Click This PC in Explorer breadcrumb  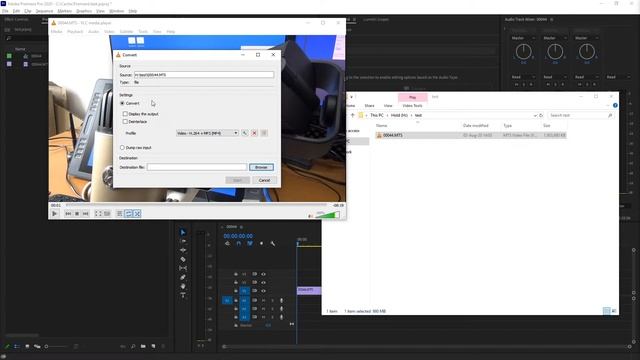tap(377, 116)
